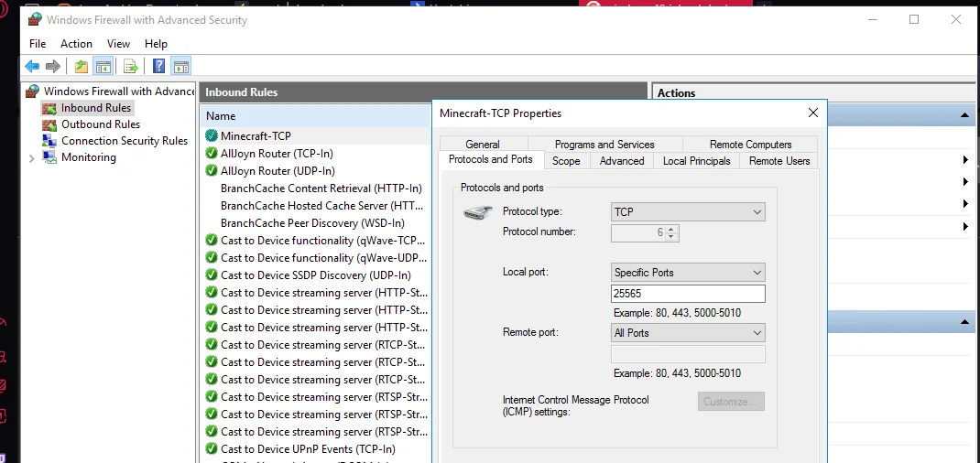Click green check beside Cast to Device SSDP Discovery
980x463 pixels.
click(x=212, y=275)
